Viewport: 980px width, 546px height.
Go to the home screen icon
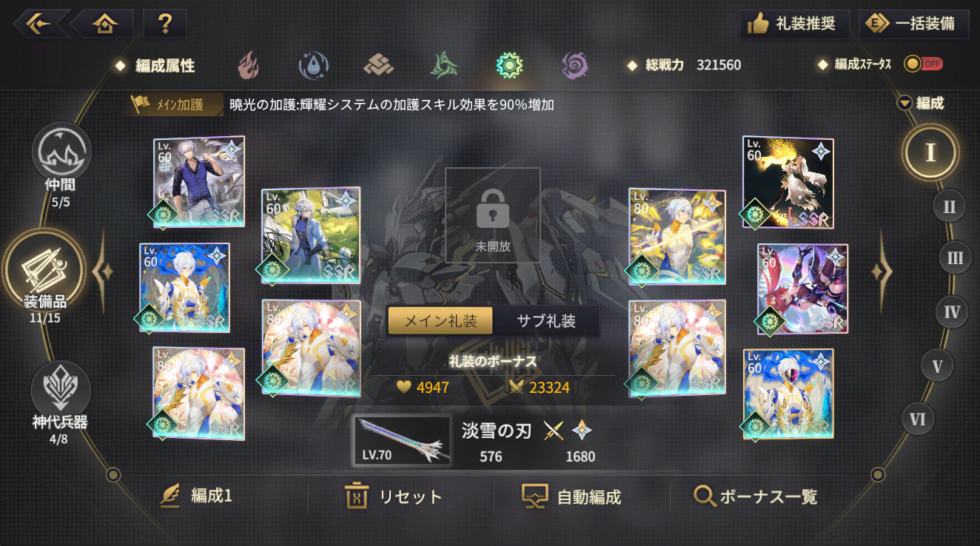pyautogui.click(x=105, y=24)
